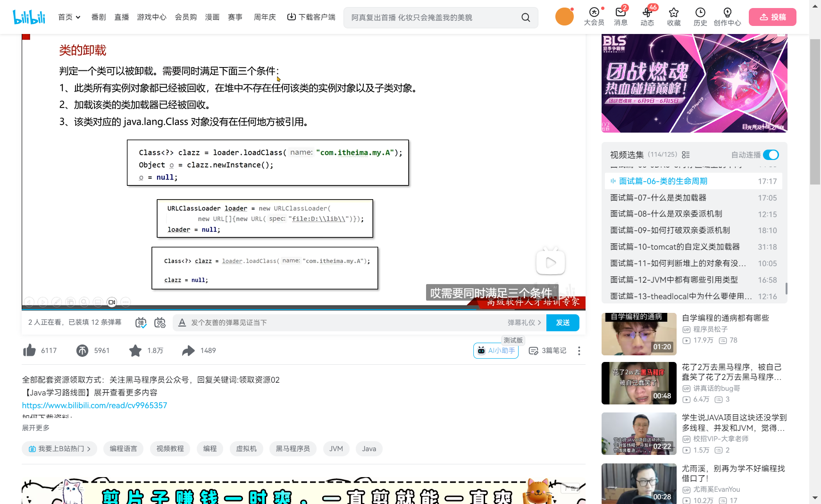Click the page vertical scrollbar thumb
This screenshot has width=821, height=504.
(x=815, y=111)
